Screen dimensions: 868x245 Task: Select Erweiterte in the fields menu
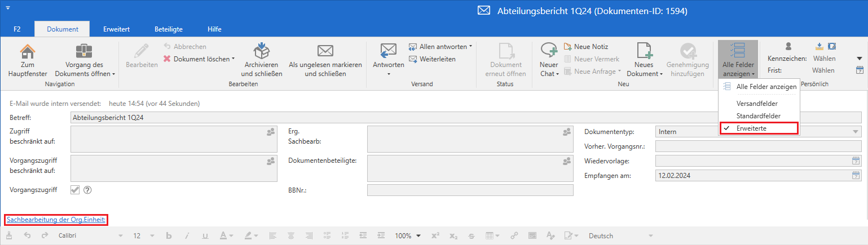point(750,128)
